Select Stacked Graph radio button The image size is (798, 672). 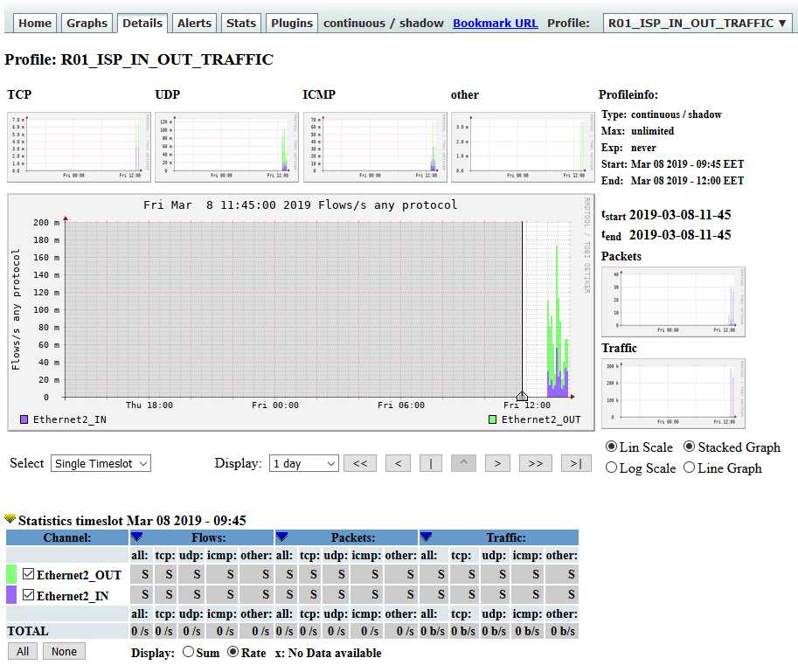pyautogui.click(x=689, y=447)
